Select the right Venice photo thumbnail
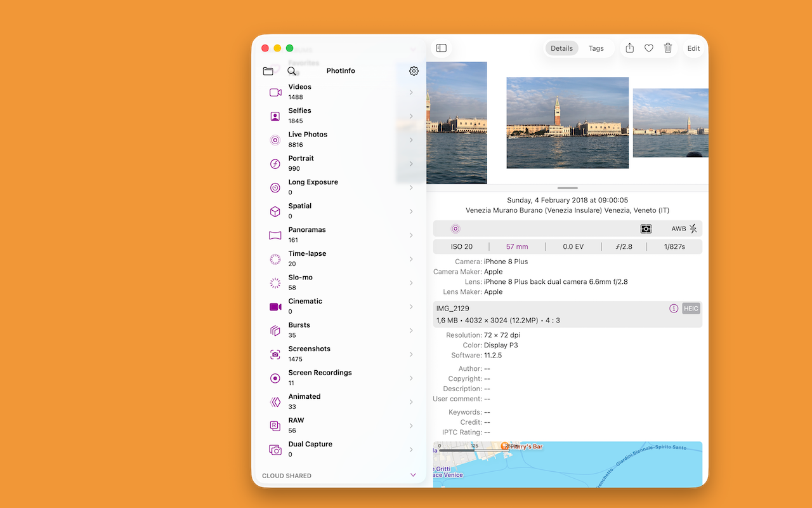The width and height of the screenshot is (812, 508). point(671,123)
